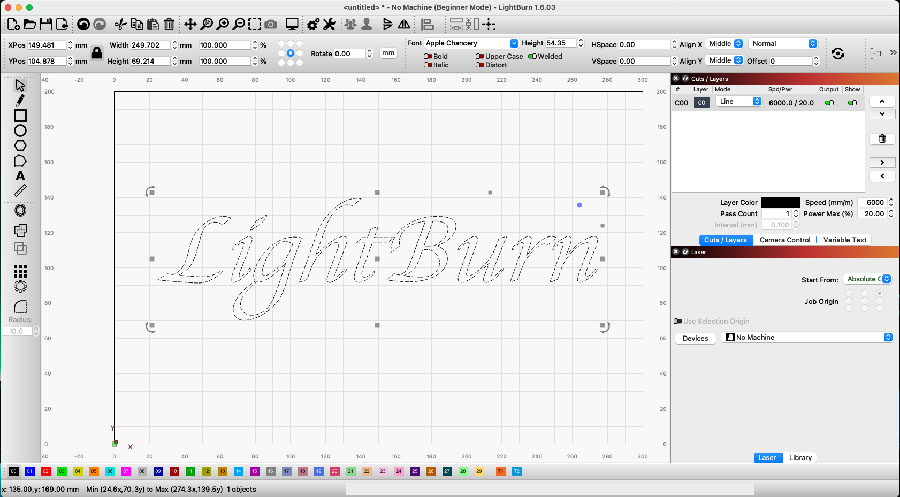
Task: Open the layer Mode dropdown showing Line
Action: [x=739, y=102]
